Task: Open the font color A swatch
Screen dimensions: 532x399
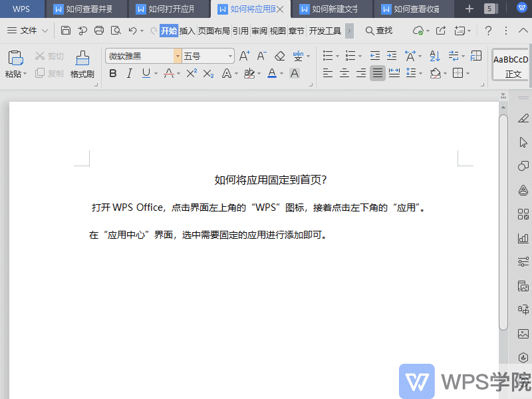Action: [x=272, y=73]
